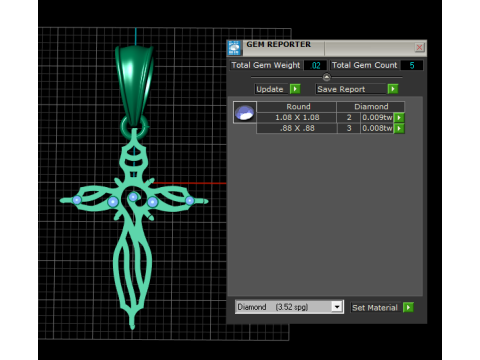Click the Diamond column header
480x360 pixels.
[x=371, y=107]
